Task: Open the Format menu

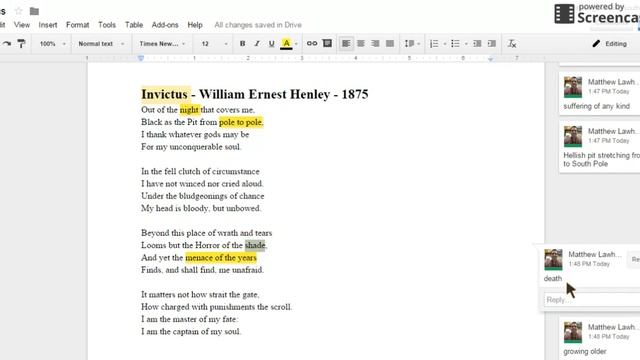Action: [78, 25]
